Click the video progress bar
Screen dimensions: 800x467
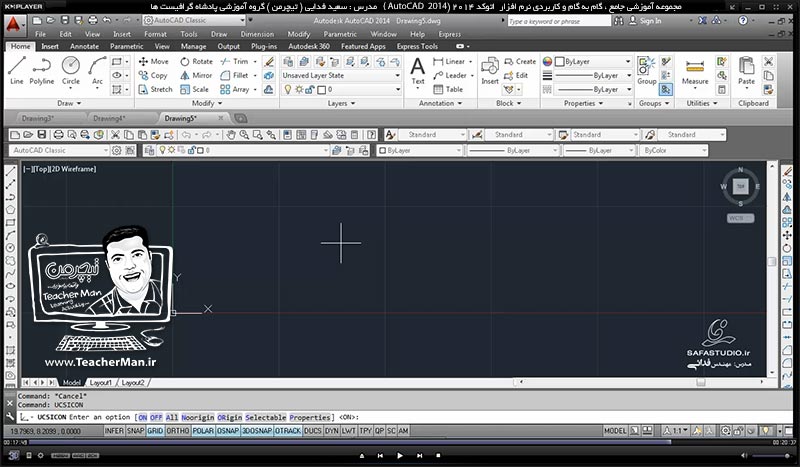pos(400,443)
